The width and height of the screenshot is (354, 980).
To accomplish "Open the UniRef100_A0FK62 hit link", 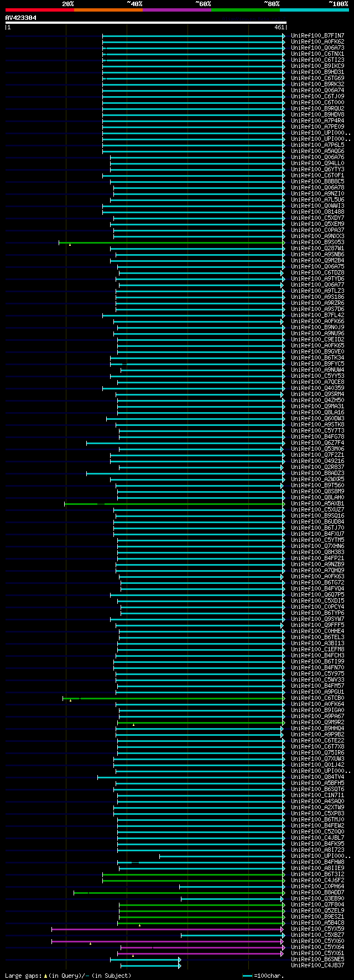I will coord(317,42).
